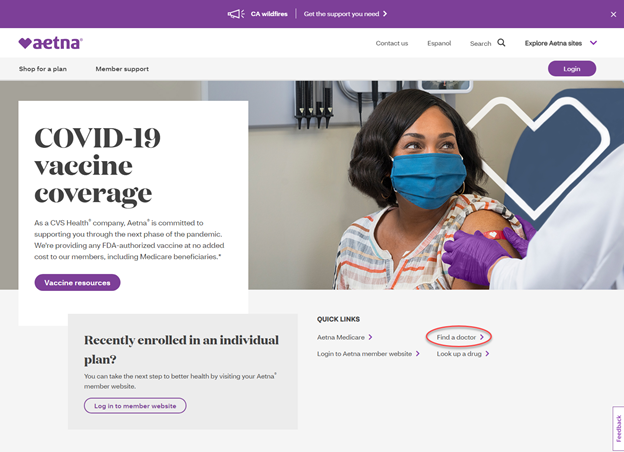Click Recently enrolled in an individual plan heading
Image resolution: width=624 pixels, height=452 pixels.
[x=181, y=349]
